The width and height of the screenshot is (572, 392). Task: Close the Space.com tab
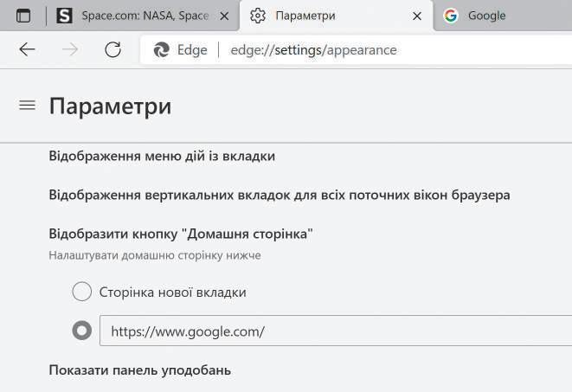pyautogui.click(x=225, y=16)
